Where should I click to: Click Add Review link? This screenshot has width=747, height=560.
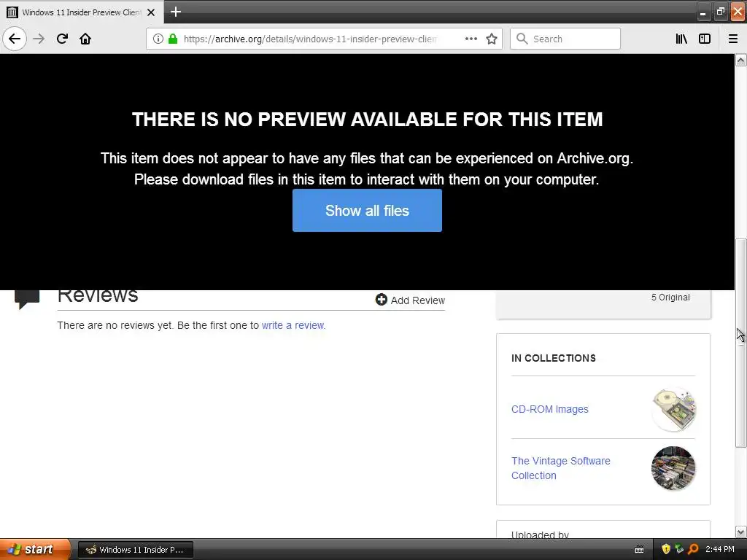pos(417,300)
